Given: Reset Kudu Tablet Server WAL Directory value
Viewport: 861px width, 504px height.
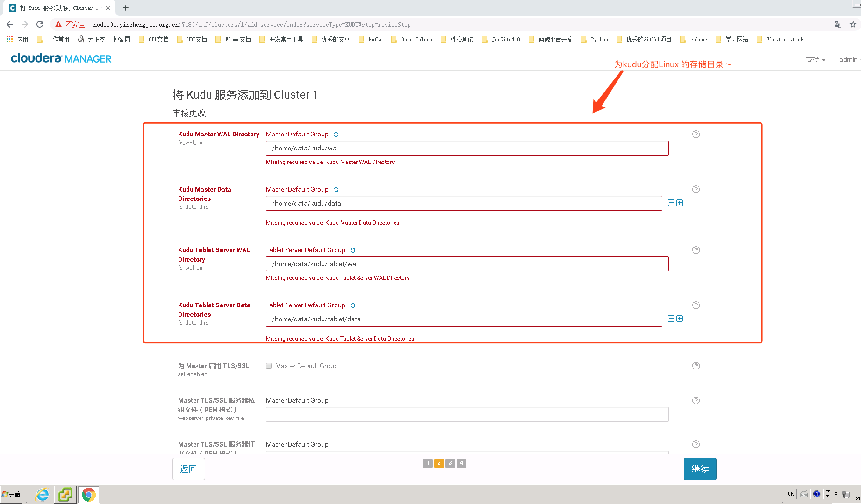Looking at the screenshot, I should (x=353, y=250).
